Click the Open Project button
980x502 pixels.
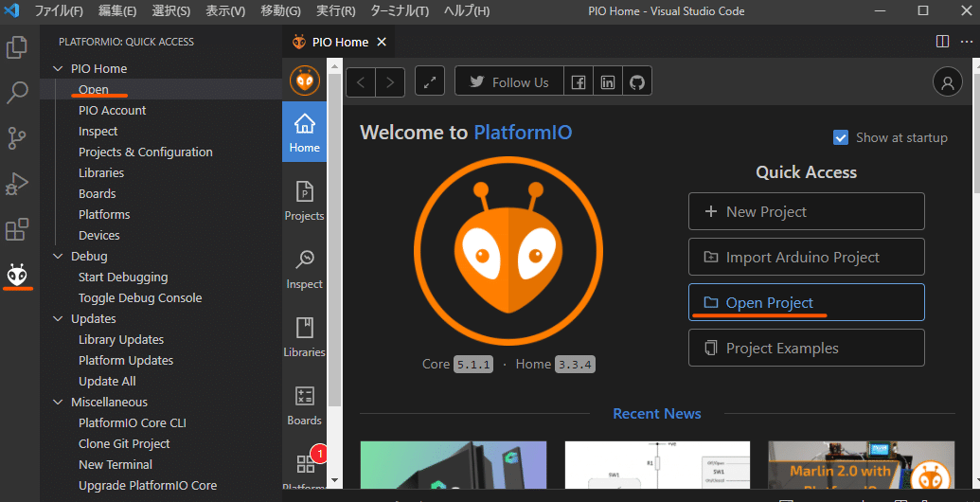click(x=806, y=302)
